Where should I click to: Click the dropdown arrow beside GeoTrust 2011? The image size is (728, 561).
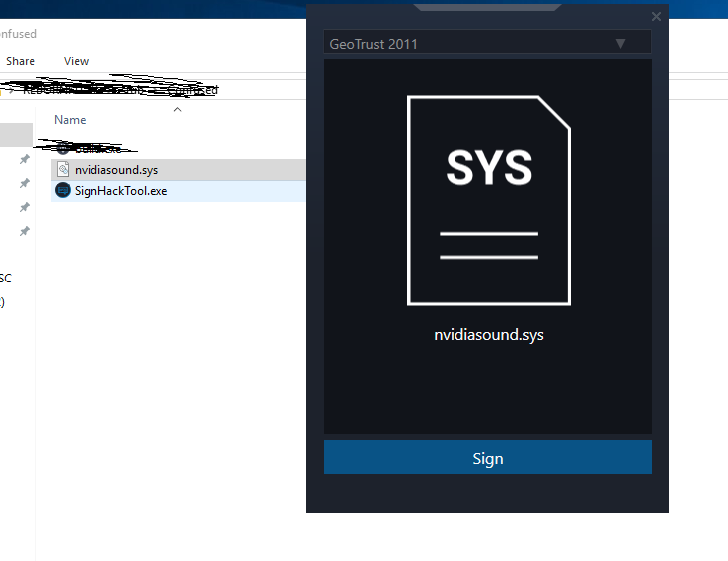click(x=620, y=43)
